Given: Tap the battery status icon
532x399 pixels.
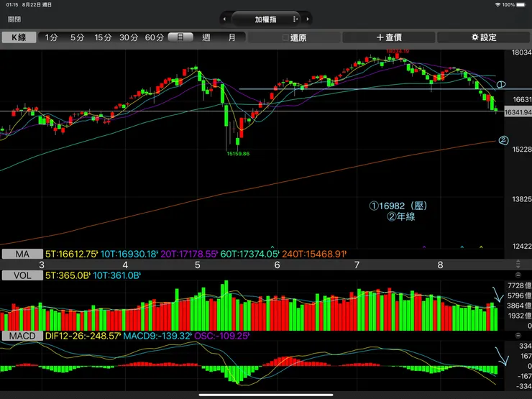Looking at the screenshot, I should pyautogui.click(x=521, y=5).
